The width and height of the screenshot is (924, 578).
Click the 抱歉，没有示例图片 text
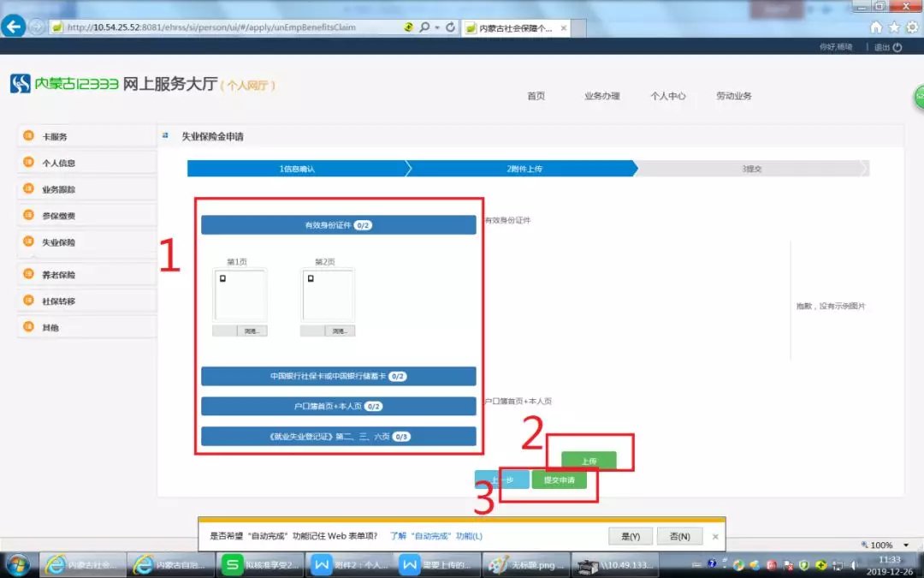[x=830, y=306]
